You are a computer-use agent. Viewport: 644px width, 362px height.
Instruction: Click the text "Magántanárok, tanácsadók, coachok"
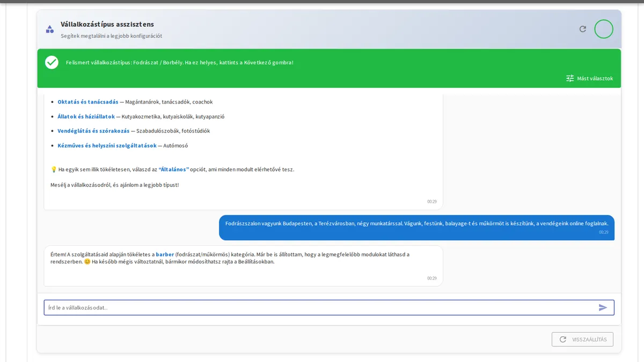pos(169,102)
